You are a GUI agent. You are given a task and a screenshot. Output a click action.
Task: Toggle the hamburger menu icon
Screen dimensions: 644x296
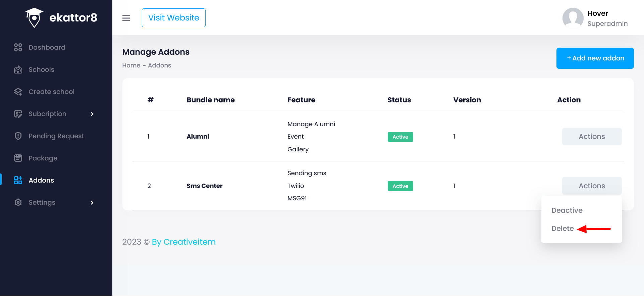[x=126, y=18]
